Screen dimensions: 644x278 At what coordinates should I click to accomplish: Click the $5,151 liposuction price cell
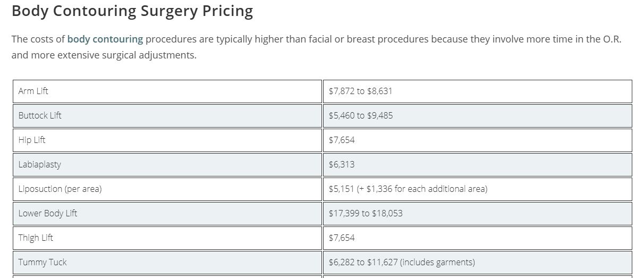(478, 189)
